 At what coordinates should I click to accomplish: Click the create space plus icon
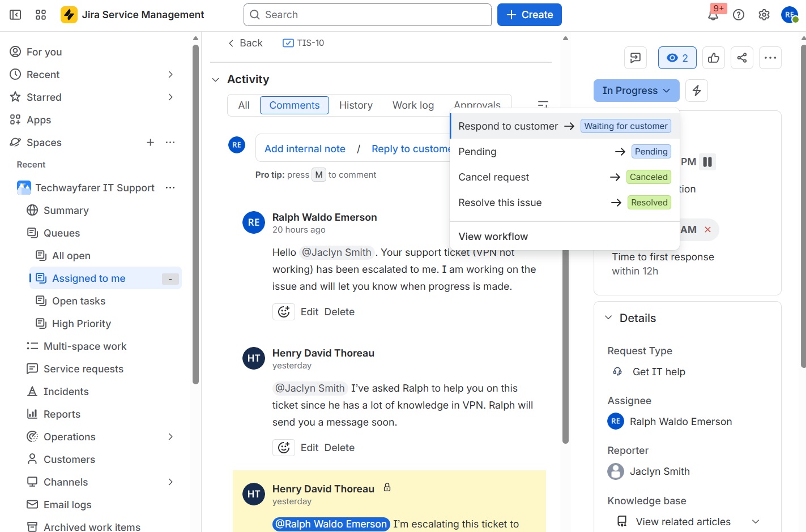pyautogui.click(x=150, y=143)
